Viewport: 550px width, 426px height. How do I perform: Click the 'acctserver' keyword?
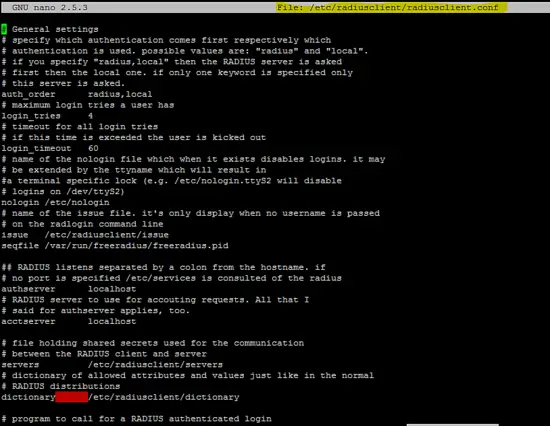click(x=28, y=321)
